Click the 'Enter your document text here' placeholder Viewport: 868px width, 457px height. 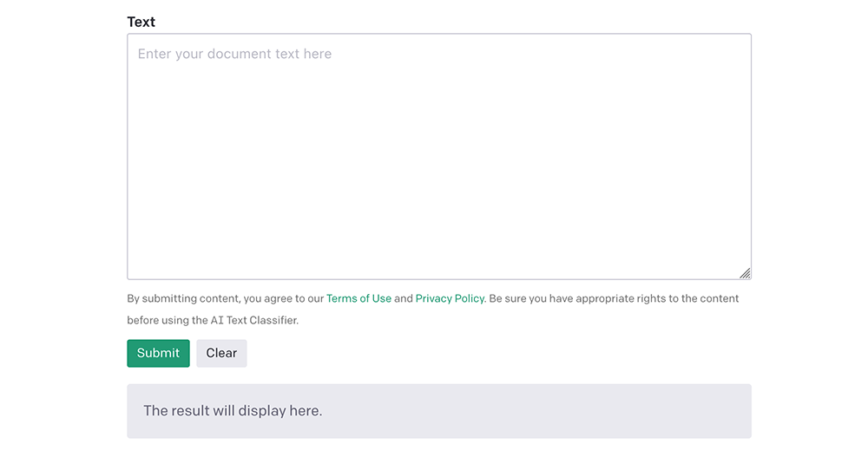coord(234,54)
